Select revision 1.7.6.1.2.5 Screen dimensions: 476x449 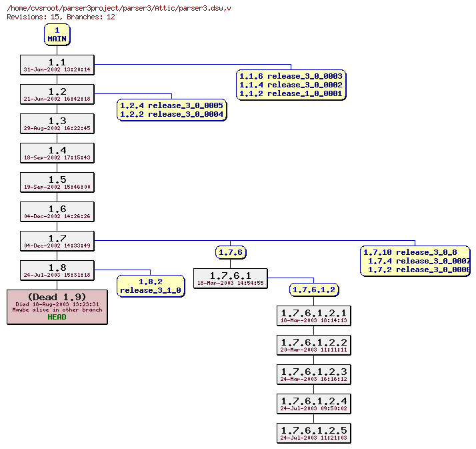point(314,433)
